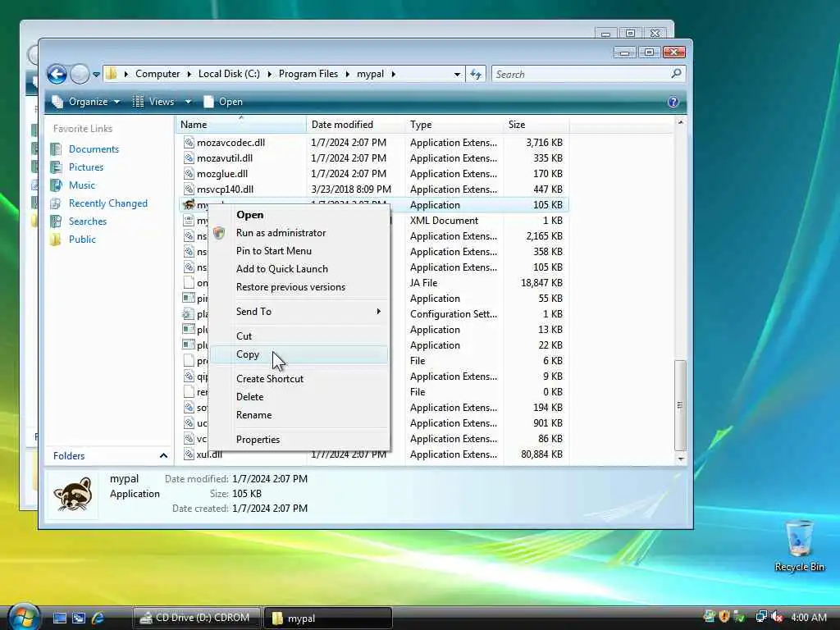Choose Create Shortcut in the context menu

(299, 379)
